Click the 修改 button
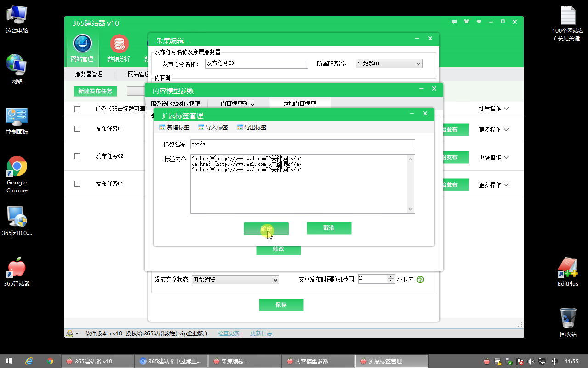This screenshot has height=368, width=588. point(278,250)
